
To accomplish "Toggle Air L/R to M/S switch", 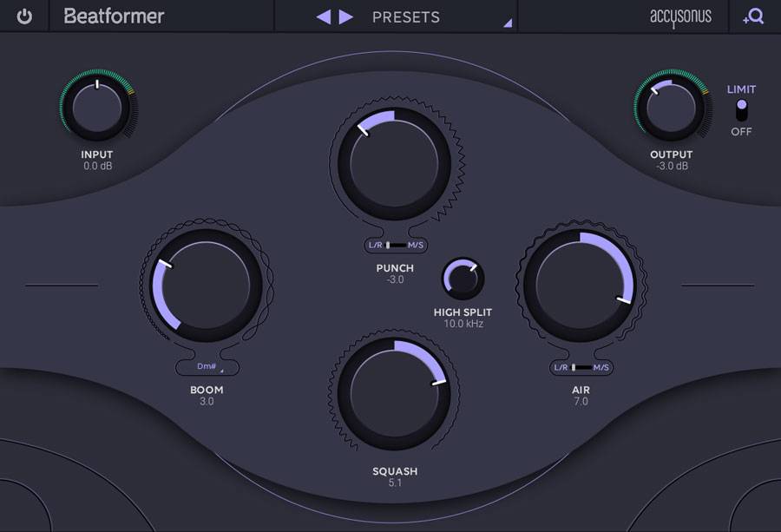I will tap(581, 367).
